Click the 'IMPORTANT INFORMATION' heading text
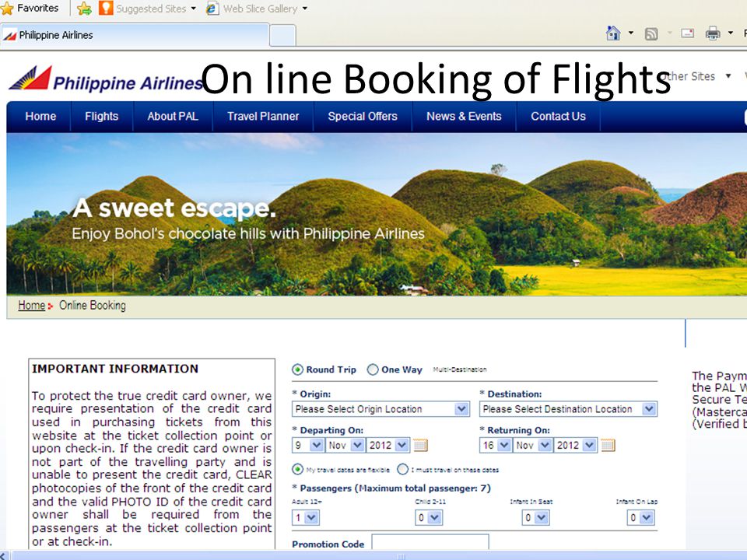Viewport: 747px width, 560px height. (115, 369)
